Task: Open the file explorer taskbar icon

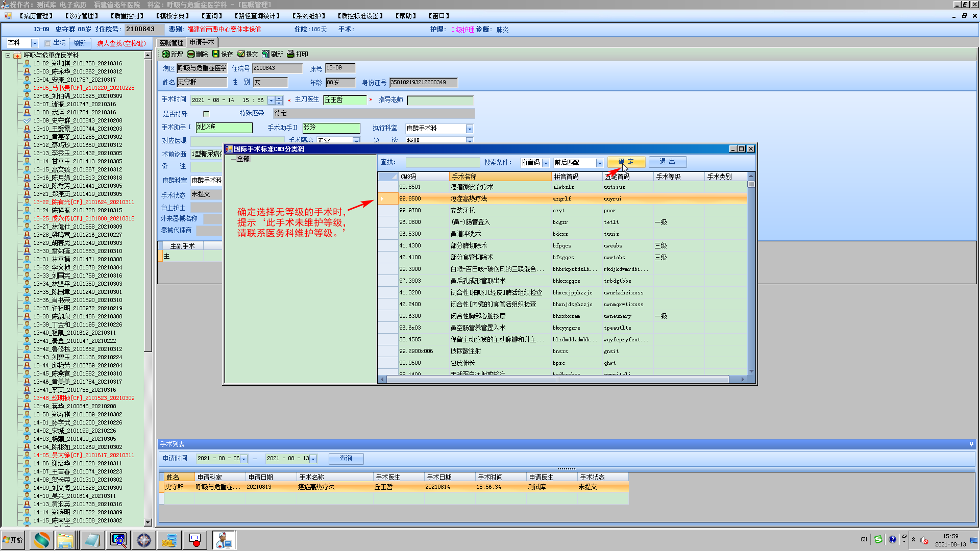Action: tap(66, 540)
